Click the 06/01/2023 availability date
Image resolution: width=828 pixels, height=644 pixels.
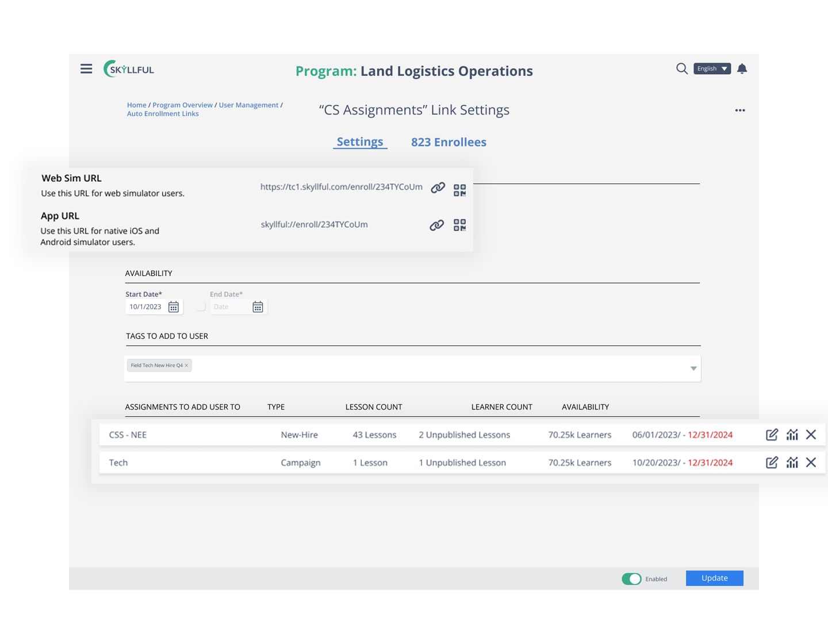click(656, 435)
